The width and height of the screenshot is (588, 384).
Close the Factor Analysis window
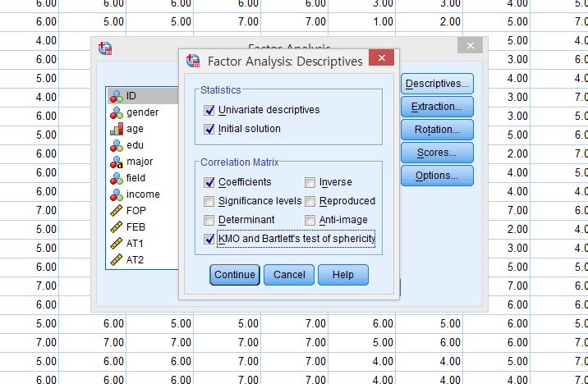click(471, 46)
